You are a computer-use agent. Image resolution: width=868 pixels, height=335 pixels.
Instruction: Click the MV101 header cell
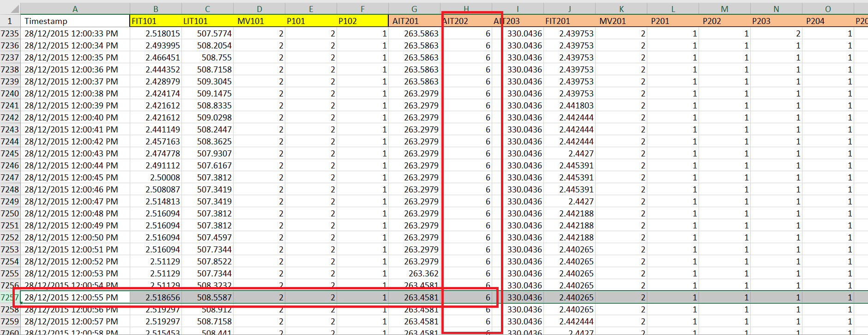(259, 21)
